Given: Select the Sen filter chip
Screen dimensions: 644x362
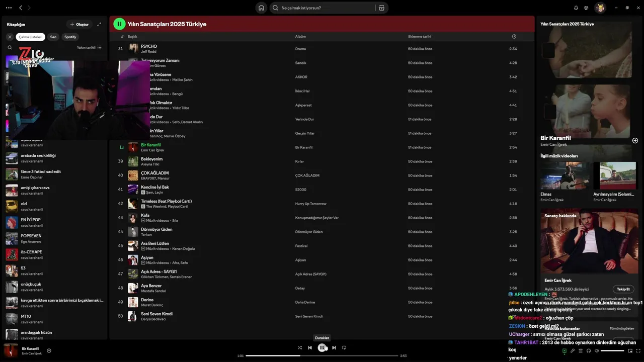Looking at the screenshot, I should [x=53, y=37].
